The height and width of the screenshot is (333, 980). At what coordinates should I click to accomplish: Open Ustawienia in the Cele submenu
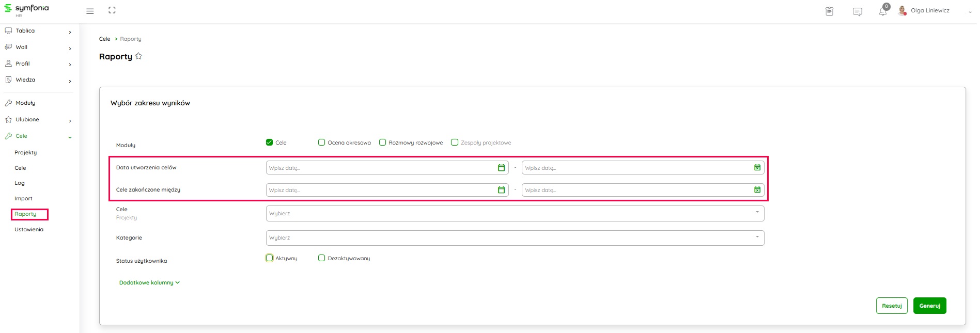click(29, 230)
